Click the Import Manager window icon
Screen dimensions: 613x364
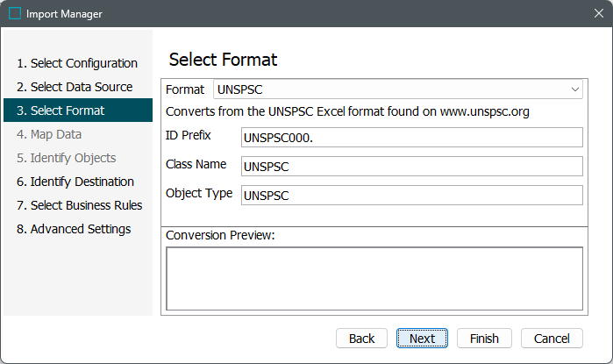tap(15, 14)
